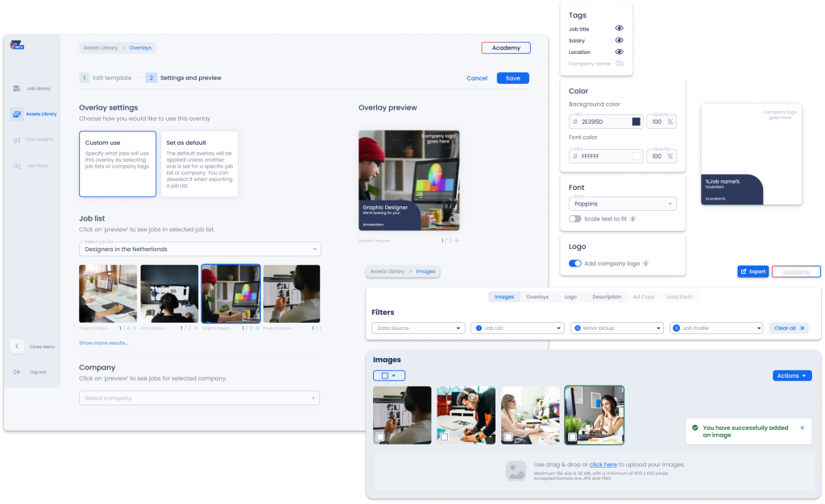
Task: Click info icon beside Add company logo
Action: (x=646, y=263)
